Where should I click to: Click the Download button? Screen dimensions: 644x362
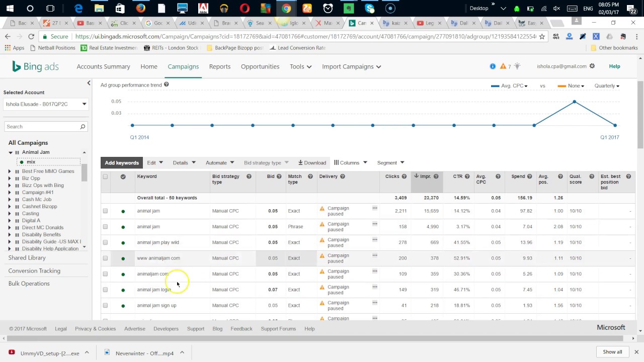(x=312, y=163)
